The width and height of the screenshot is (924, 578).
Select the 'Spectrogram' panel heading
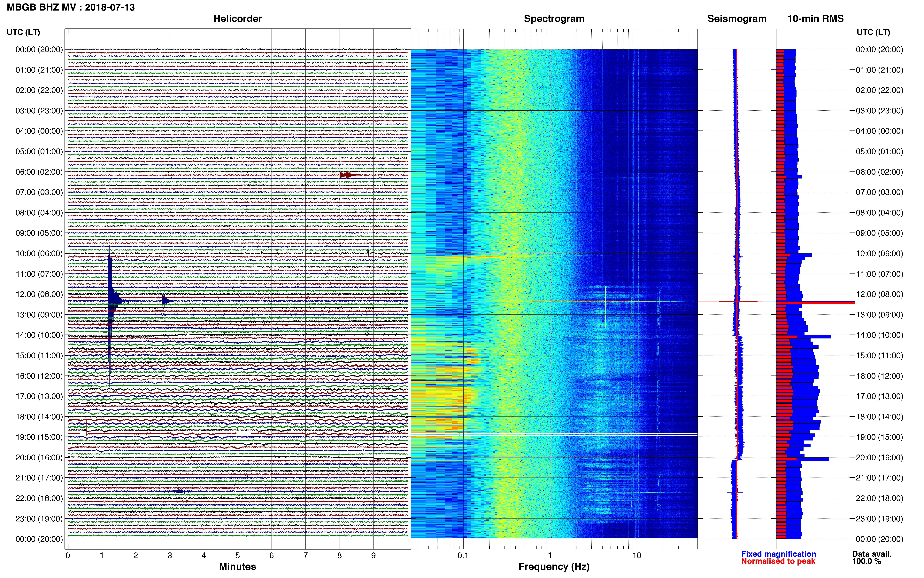click(554, 19)
